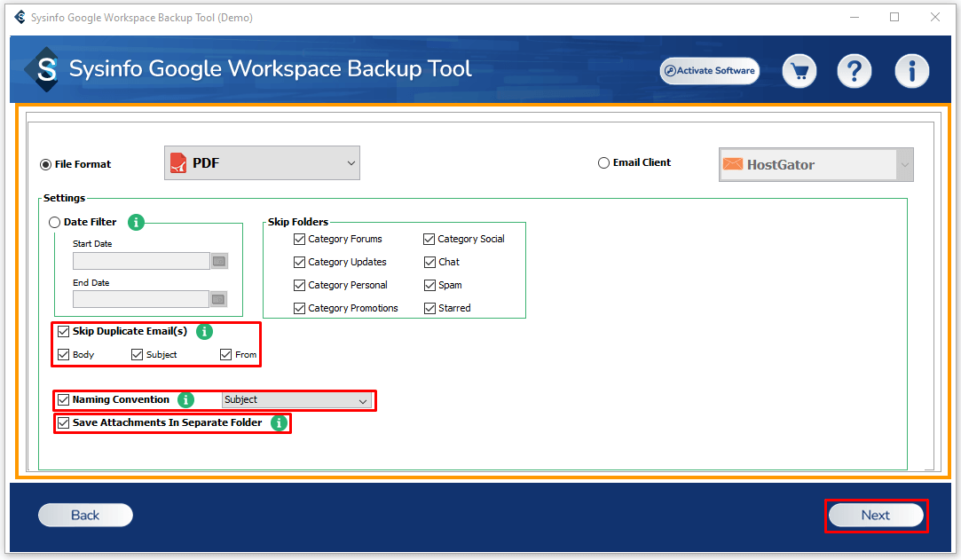Image resolution: width=961 pixels, height=560 pixels.
Task: Click info icon next to Skip Duplicate Email(s)
Action: tap(204, 332)
